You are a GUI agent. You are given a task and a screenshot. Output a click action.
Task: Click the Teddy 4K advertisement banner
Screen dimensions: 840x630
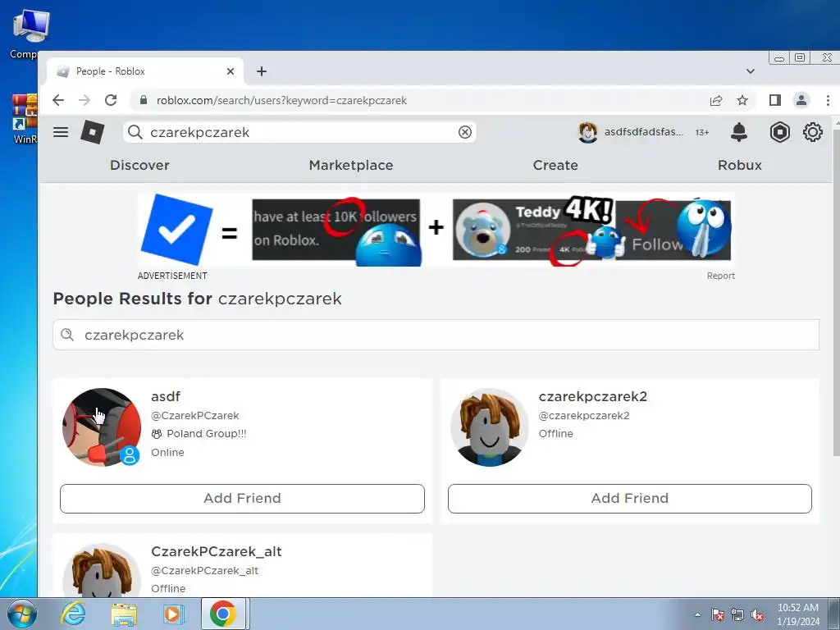[436, 231]
